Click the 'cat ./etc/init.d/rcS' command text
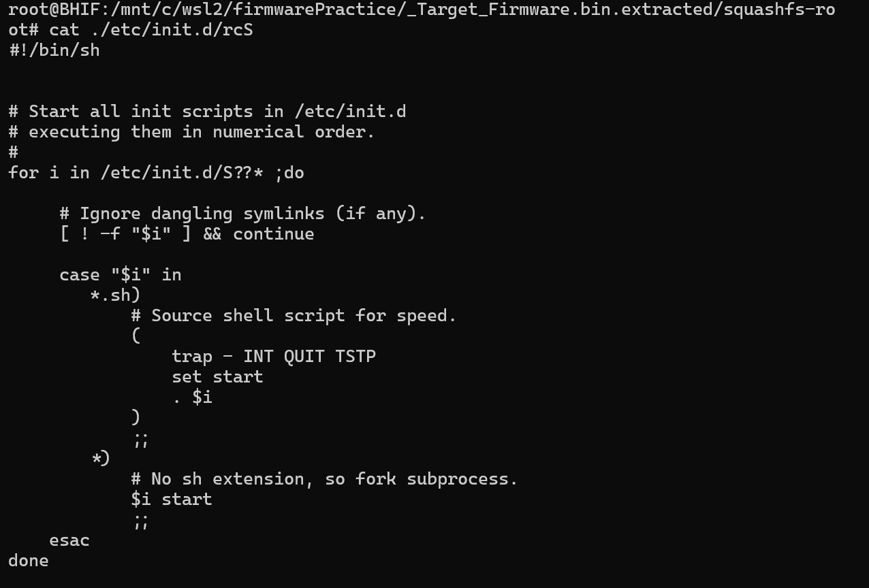 click(x=151, y=30)
